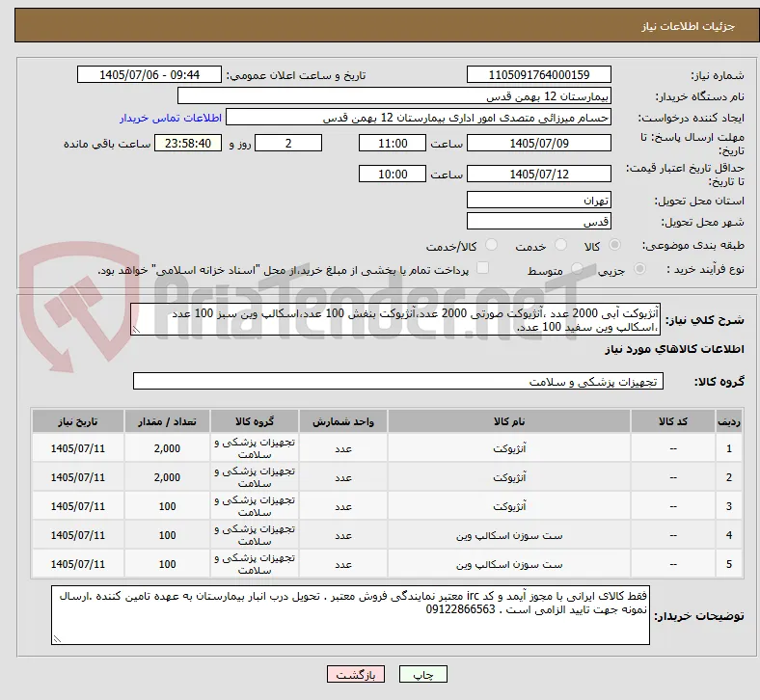Click the تاریخ نیاز column header
Viewport: 760px width, 700px height.
click(78, 421)
